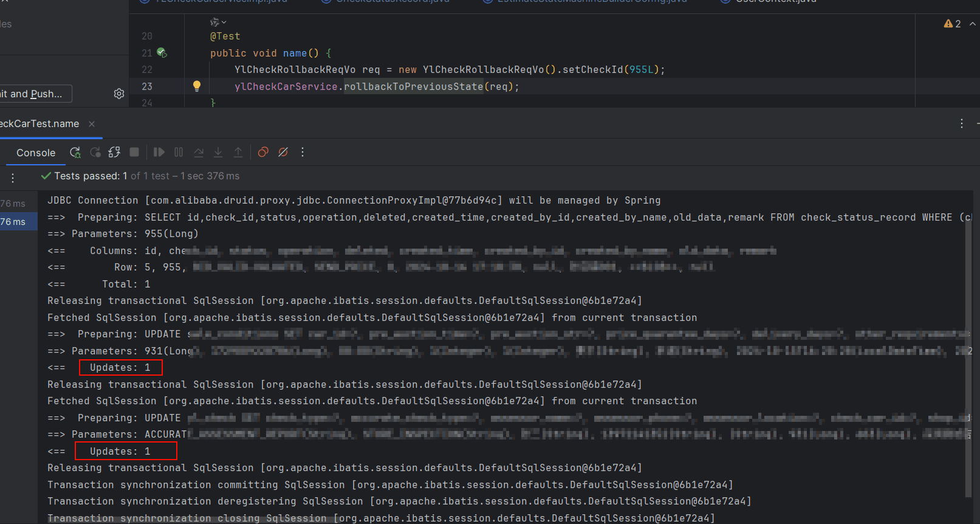Click the yellow lightbulb quick-fix icon
The height and width of the screenshot is (524, 980).
pos(197,86)
